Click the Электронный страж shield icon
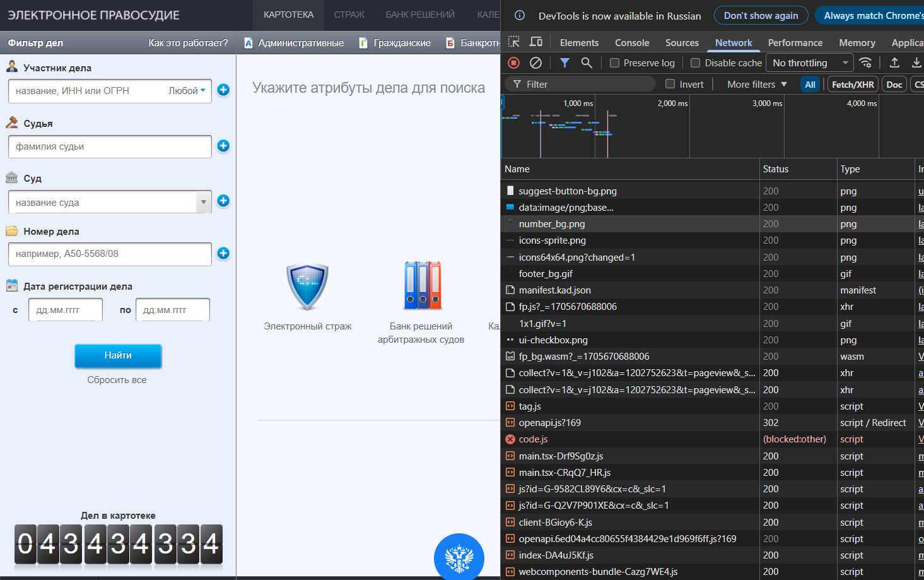 (x=307, y=286)
